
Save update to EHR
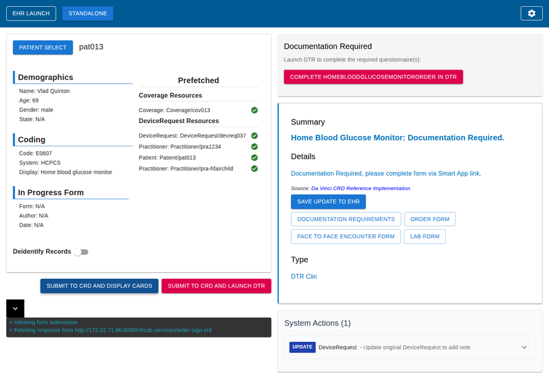[328, 202]
